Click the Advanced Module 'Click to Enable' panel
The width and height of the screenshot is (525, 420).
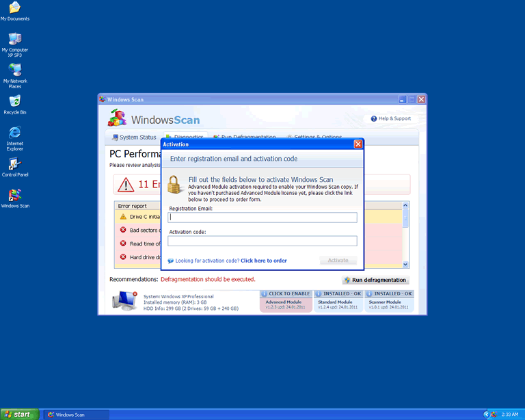(x=285, y=301)
